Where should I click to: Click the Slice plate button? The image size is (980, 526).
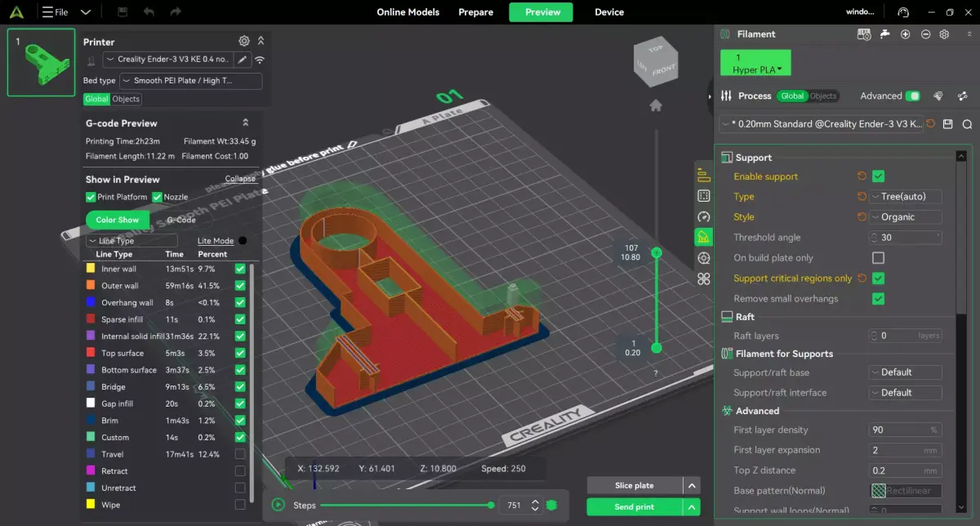point(635,486)
